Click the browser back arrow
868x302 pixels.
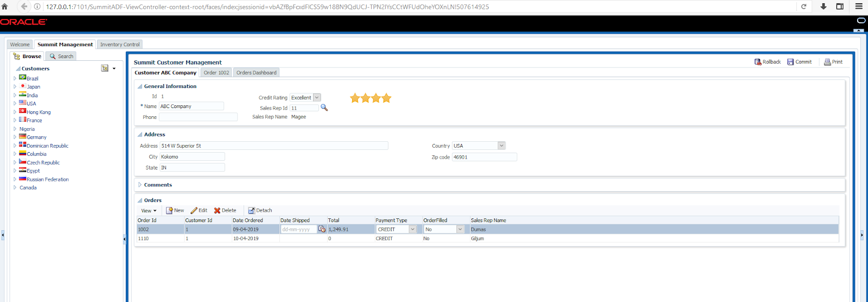point(24,7)
